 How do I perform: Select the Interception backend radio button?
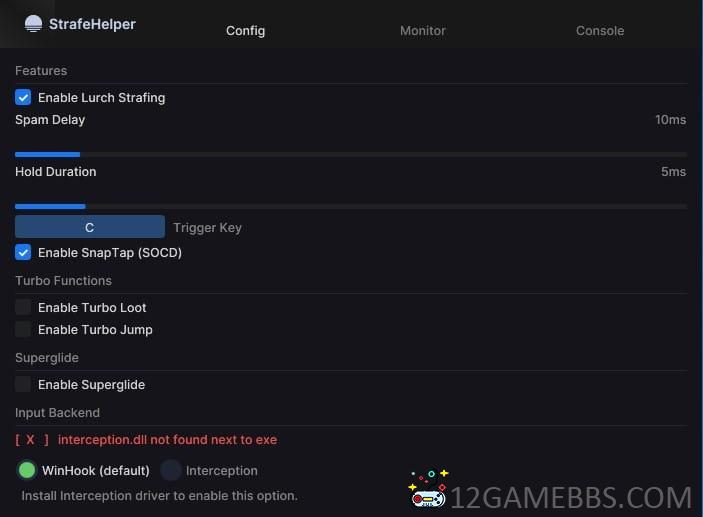[x=171, y=470]
